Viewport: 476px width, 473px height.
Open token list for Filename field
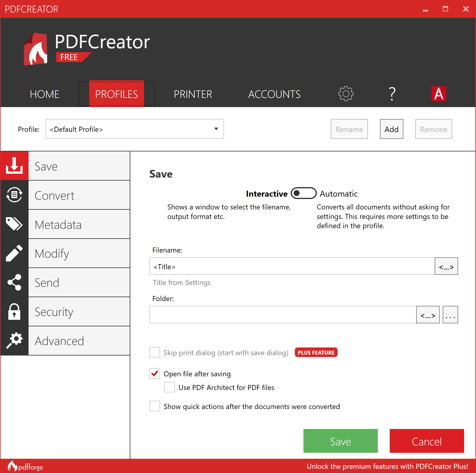pos(446,266)
